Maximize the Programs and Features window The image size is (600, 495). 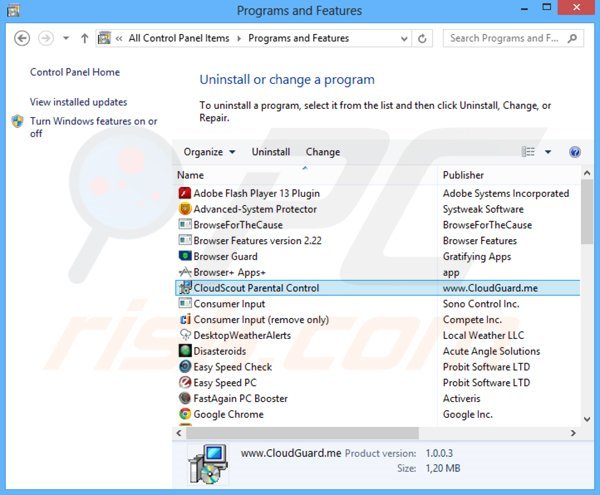(x=547, y=7)
